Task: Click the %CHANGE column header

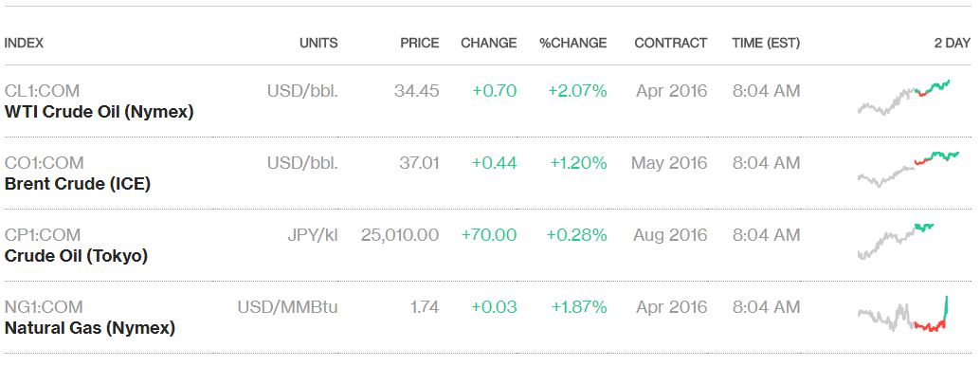Action: coord(573,44)
